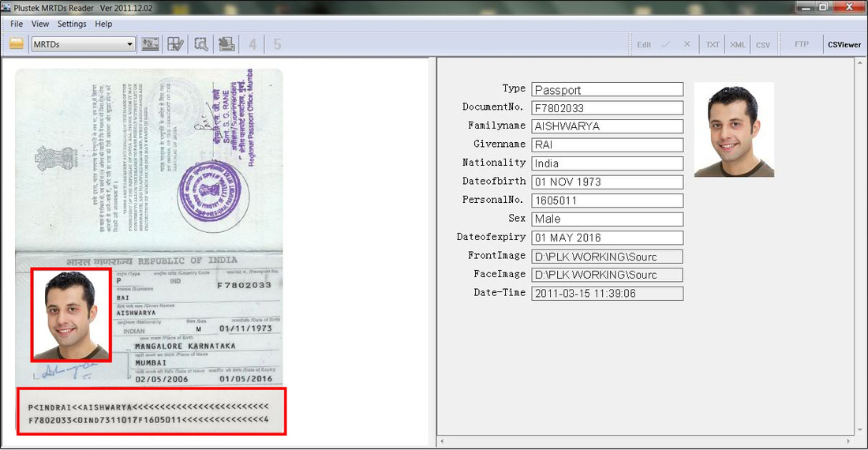Click the number 5 toolbar button
Screen dimensions: 868x450
(x=277, y=44)
